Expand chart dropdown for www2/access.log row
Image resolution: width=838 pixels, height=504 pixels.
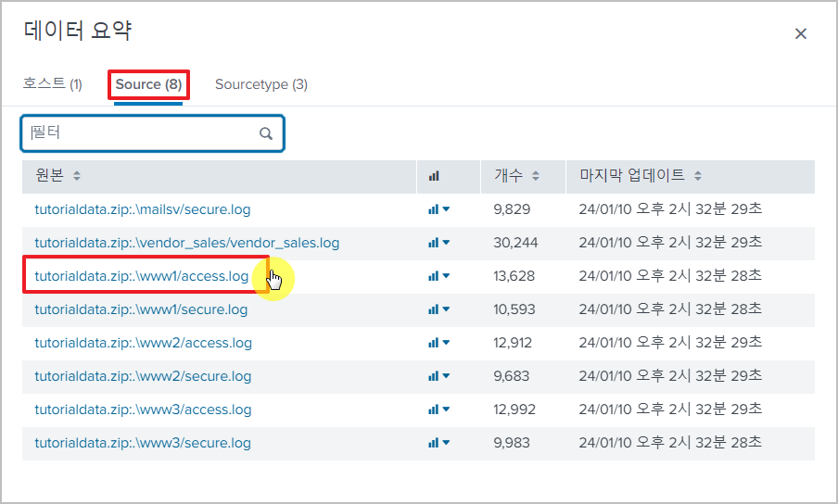tap(438, 343)
